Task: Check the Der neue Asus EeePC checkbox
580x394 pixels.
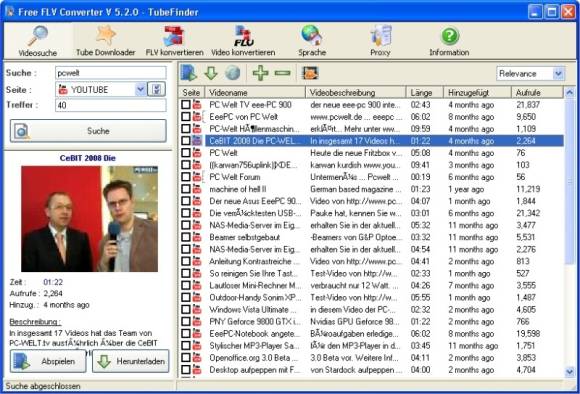Action: coord(186,201)
